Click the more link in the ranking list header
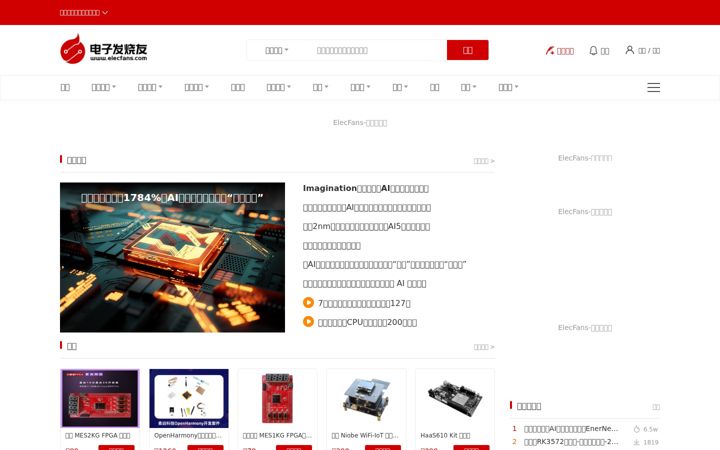Image resolution: width=720 pixels, height=450 pixels. [656, 407]
